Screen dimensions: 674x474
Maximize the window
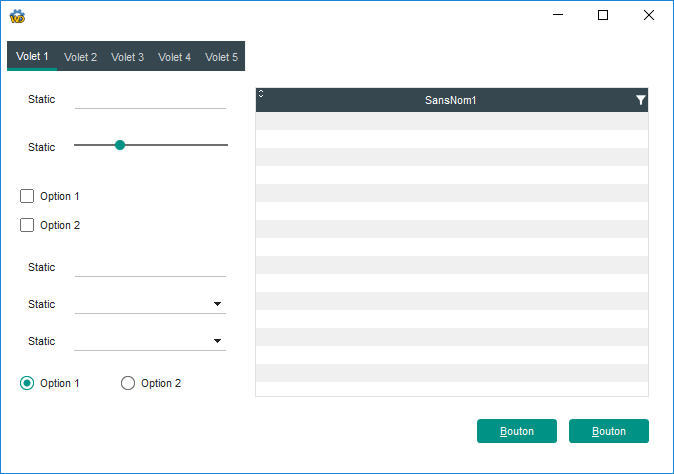[x=603, y=15]
